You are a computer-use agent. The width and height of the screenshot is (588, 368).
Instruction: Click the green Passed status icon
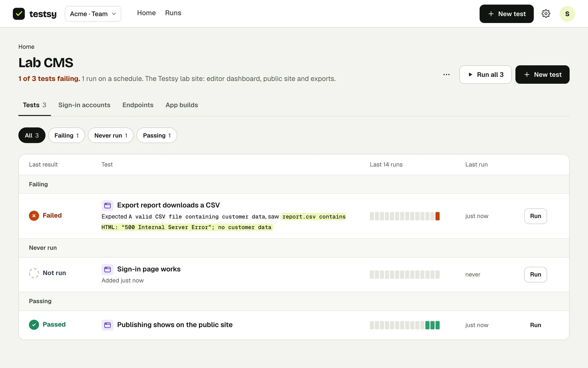pyautogui.click(x=34, y=324)
